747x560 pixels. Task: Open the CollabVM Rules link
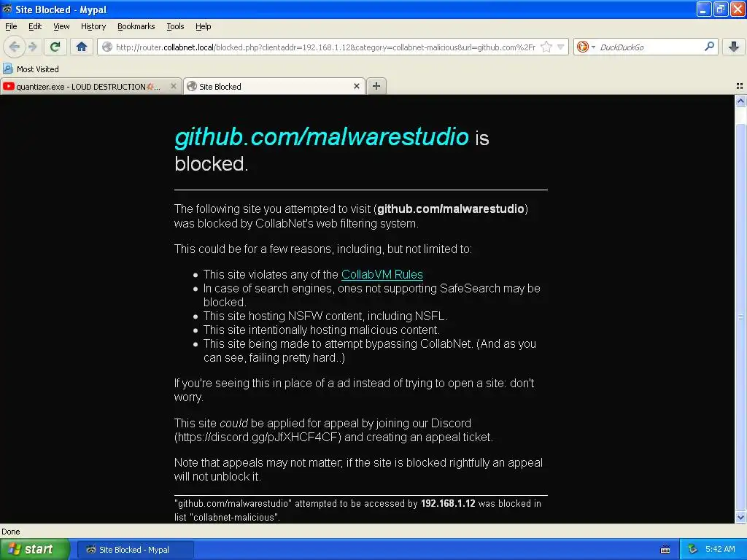(x=382, y=275)
